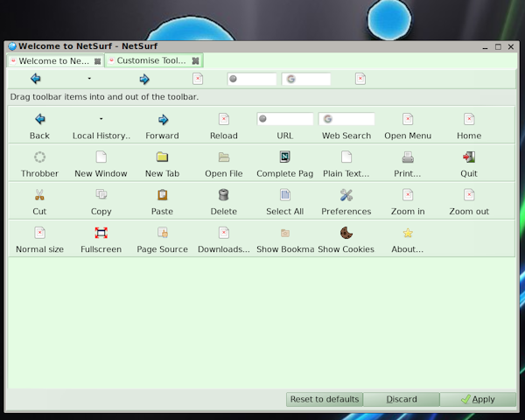Click the menu placeholder icon in top toolbar
Image resolution: width=525 pixels, height=420 pixels.
360,79
